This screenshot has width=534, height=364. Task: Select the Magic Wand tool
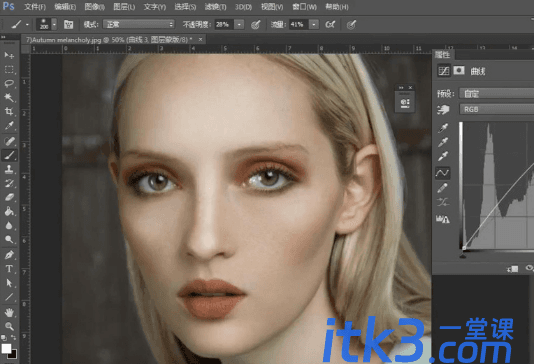click(x=9, y=98)
